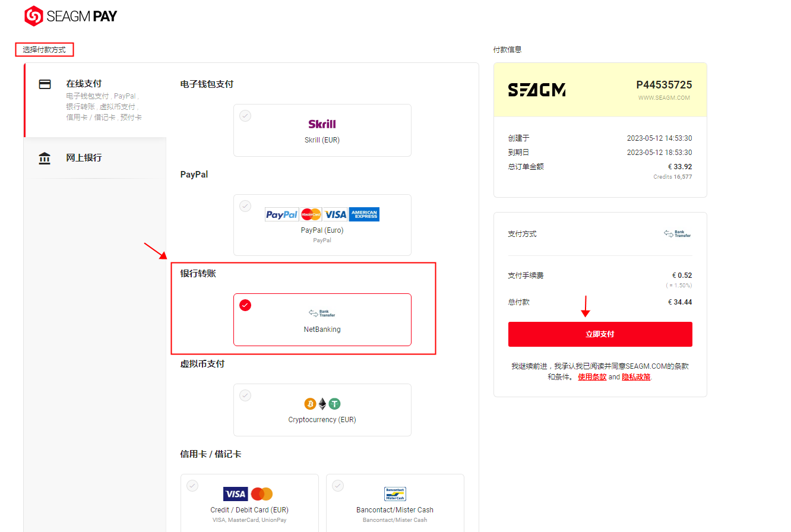
Task: Click the Bitcoin icon under 虚拟币支付
Action: [310, 404]
